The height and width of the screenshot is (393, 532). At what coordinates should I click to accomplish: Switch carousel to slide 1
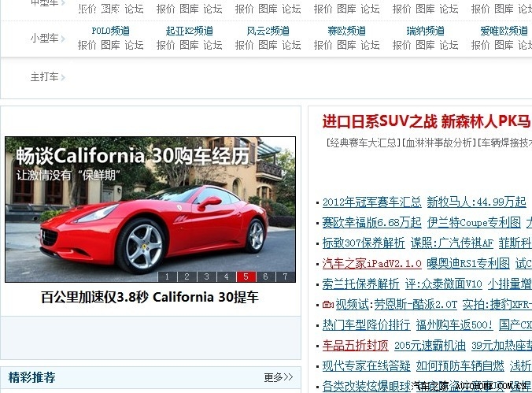tap(168, 276)
